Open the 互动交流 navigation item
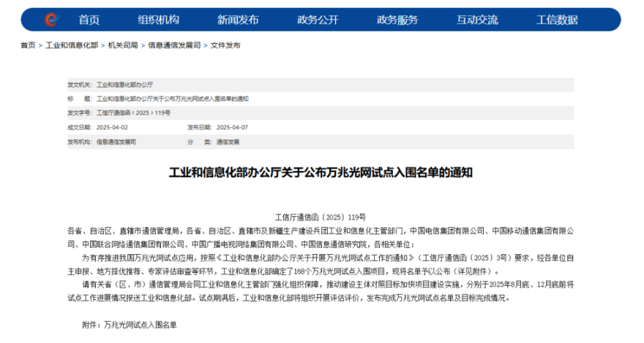 [477, 20]
